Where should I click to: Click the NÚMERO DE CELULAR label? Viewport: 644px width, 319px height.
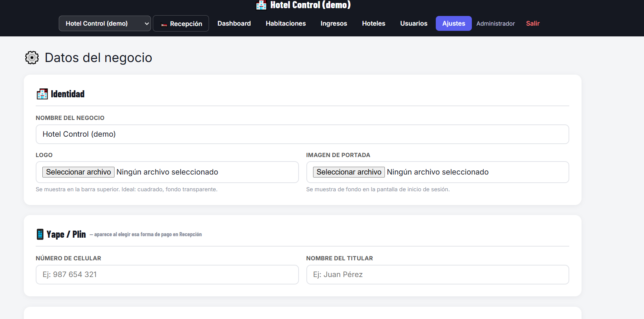(x=68, y=258)
